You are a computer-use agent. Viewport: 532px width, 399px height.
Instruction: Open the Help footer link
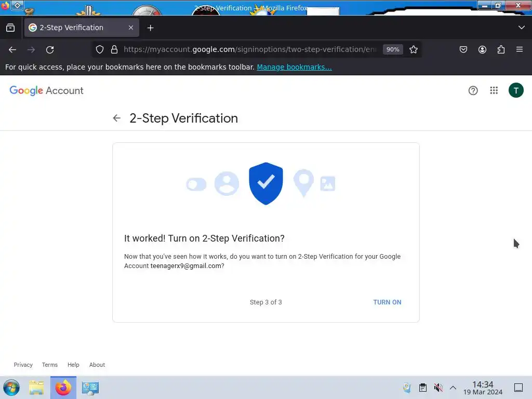point(73,365)
